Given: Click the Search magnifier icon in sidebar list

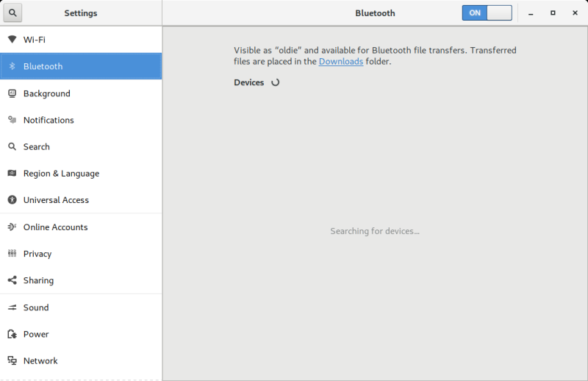Looking at the screenshot, I should click(12, 147).
